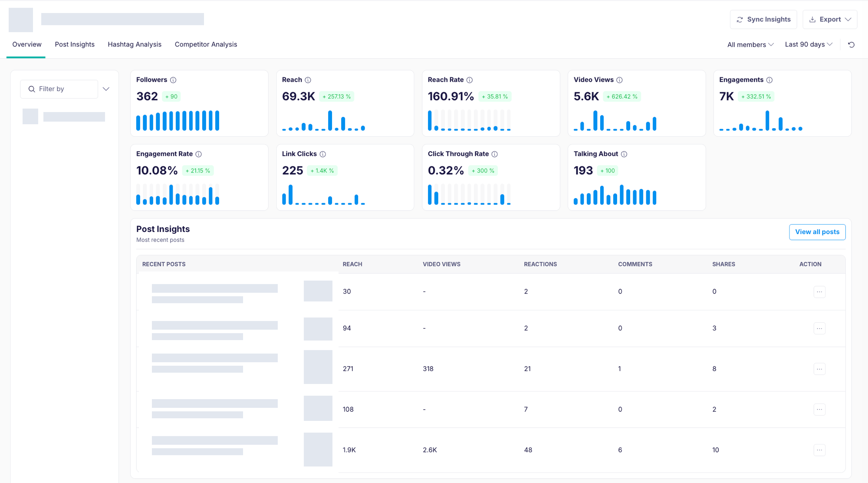The height and width of the screenshot is (483, 868).
Task: Expand the All members dropdown
Action: [750, 45]
